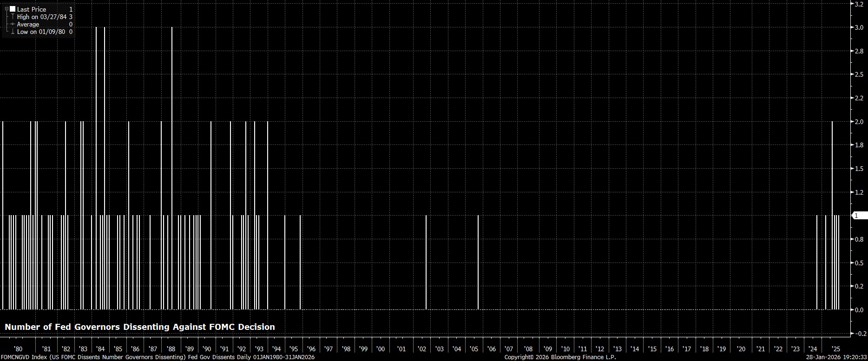This screenshot has width=868, height=361.
Task: Select the Low on 01/09/80 legend entry
Action: point(41,32)
